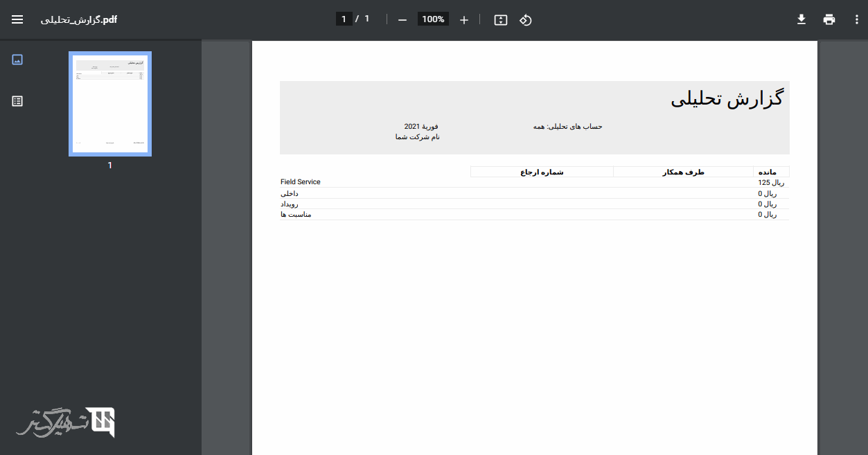Click the طرف همکار column header
The height and width of the screenshot is (455, 868).
pos(683,172)
